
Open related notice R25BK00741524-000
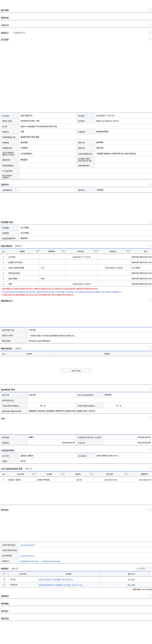click(x=51, y=561)
